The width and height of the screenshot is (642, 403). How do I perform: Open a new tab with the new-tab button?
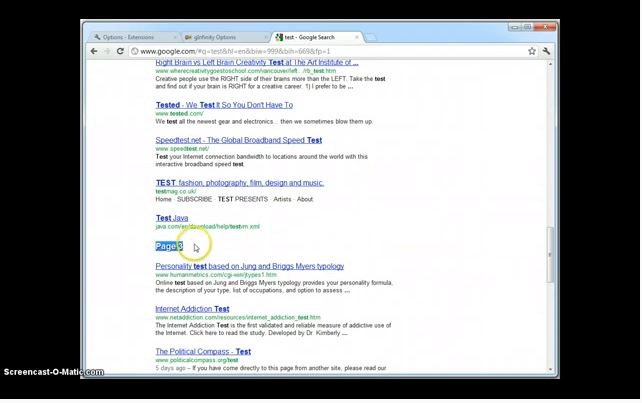point(370,37)
